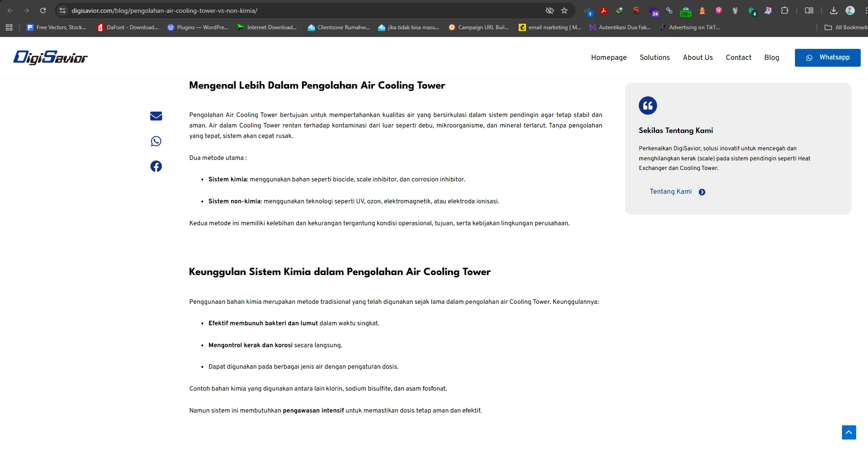Click the blue Whatsapp button

pyautogui.click(x=827, y=58)
